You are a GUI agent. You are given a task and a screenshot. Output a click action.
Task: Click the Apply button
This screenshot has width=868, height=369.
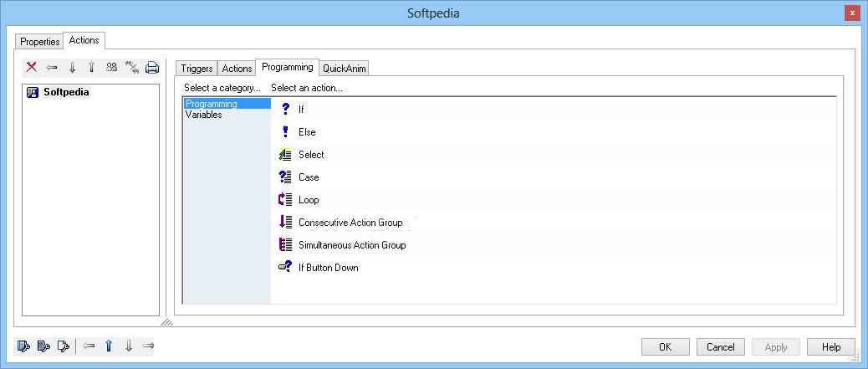[x=776, y=347]
